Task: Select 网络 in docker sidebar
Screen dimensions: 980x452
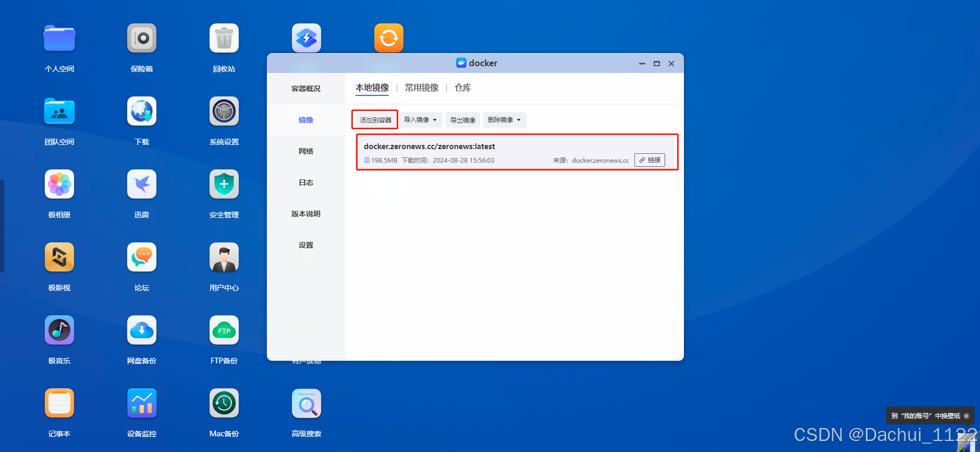Action: (306, 151)
